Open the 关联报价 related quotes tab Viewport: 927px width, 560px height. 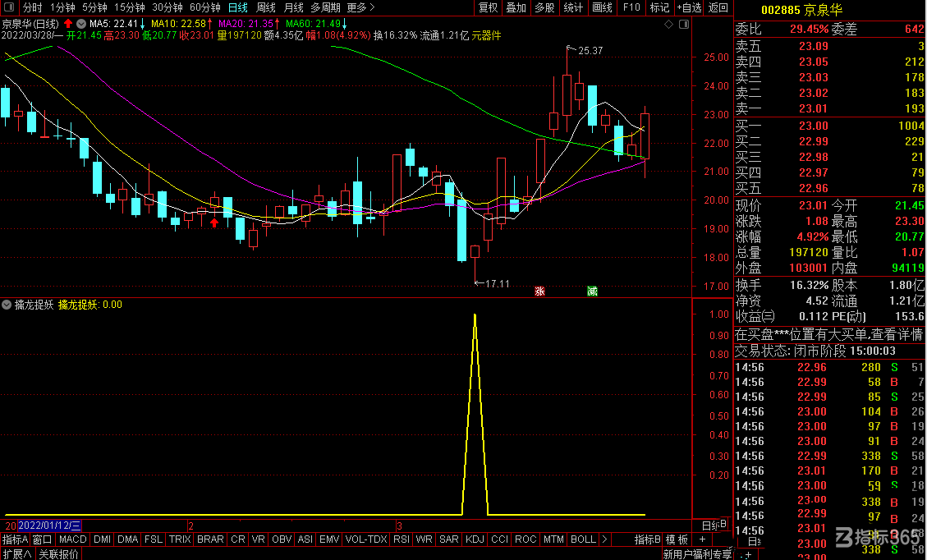click(x=58, y=554)
